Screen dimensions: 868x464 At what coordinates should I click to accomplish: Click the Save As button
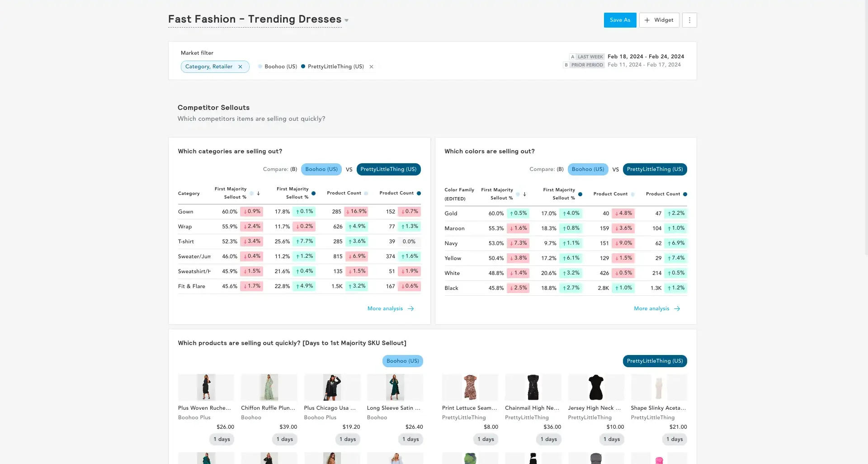tap(620, 20)
